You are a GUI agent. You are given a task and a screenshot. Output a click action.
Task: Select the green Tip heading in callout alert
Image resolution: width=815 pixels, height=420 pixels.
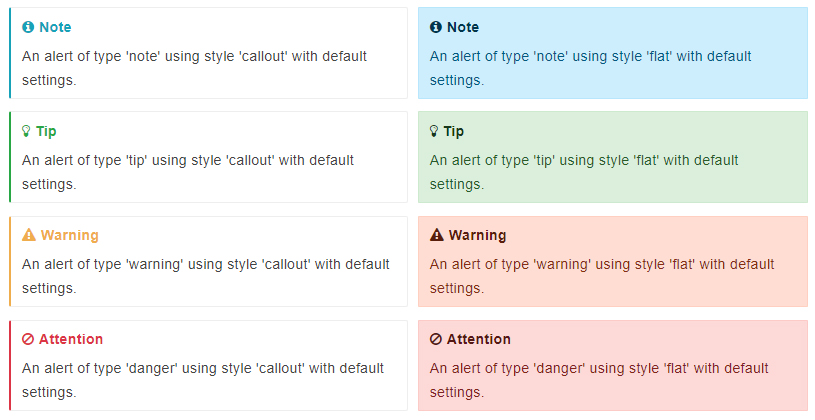46,132
